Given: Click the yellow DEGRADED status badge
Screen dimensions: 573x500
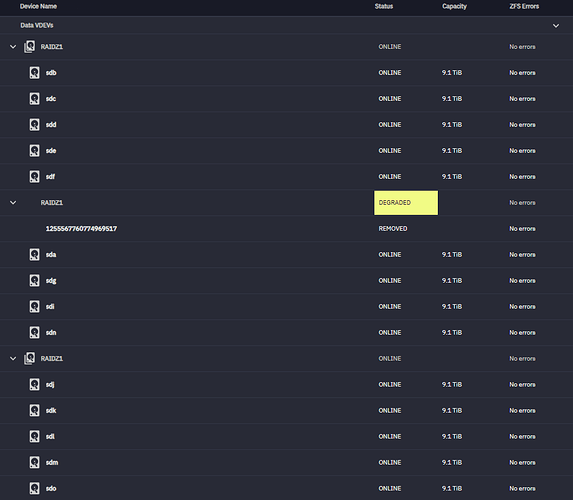Looking at the screenshot, I should coord(406,203).
